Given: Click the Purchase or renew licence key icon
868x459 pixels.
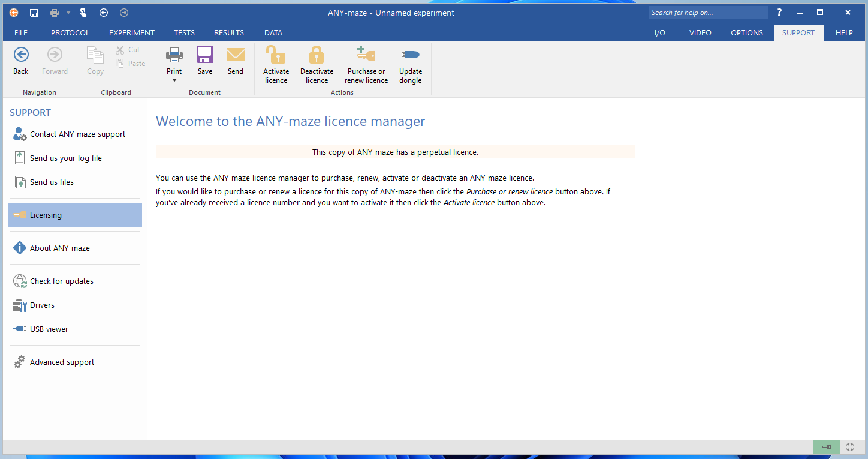Looking at the screenshot, I should pyautogui.click(x=366, y=54).
